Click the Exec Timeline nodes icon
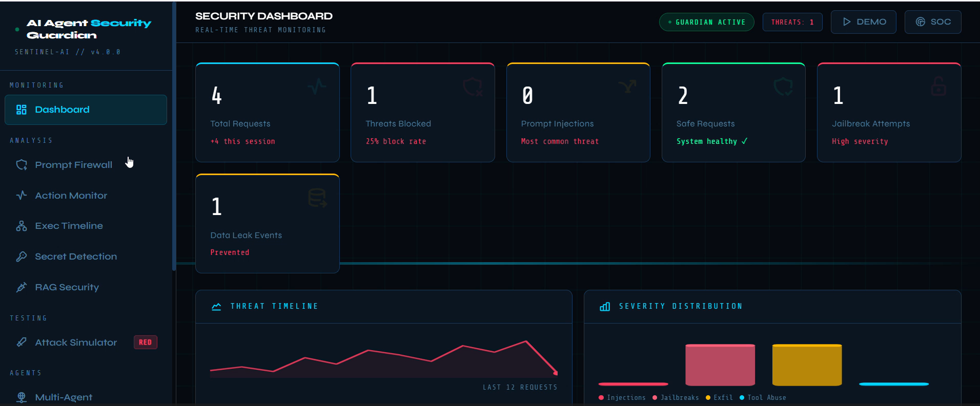980x406 pixels. pos(22,226)
